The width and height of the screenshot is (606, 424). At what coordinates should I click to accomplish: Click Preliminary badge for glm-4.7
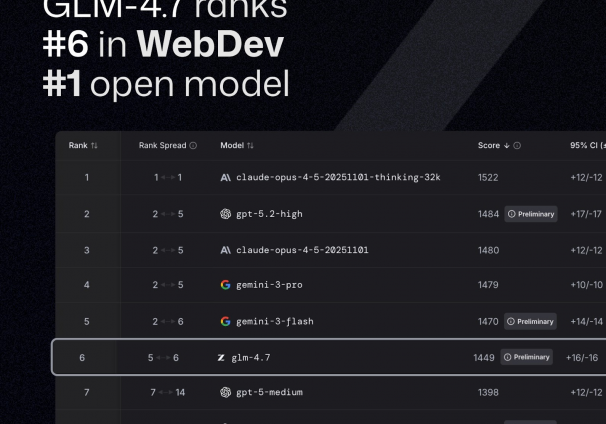[x=526, y=357]
